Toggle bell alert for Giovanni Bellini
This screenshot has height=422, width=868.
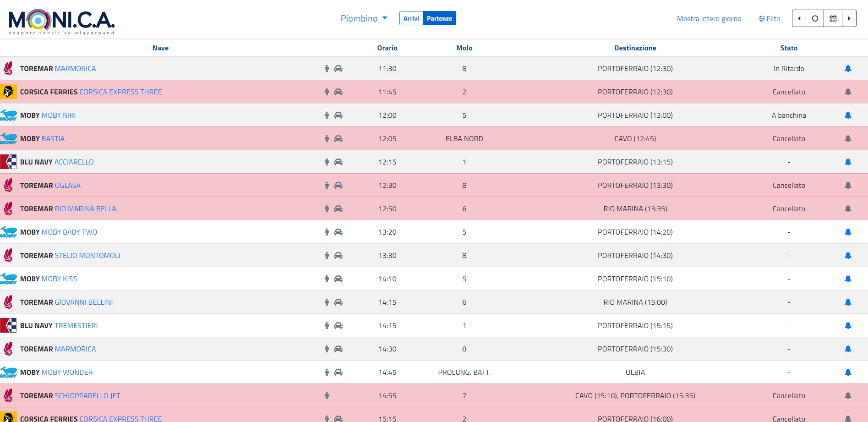pyautogui.click(x=848, y=302)
